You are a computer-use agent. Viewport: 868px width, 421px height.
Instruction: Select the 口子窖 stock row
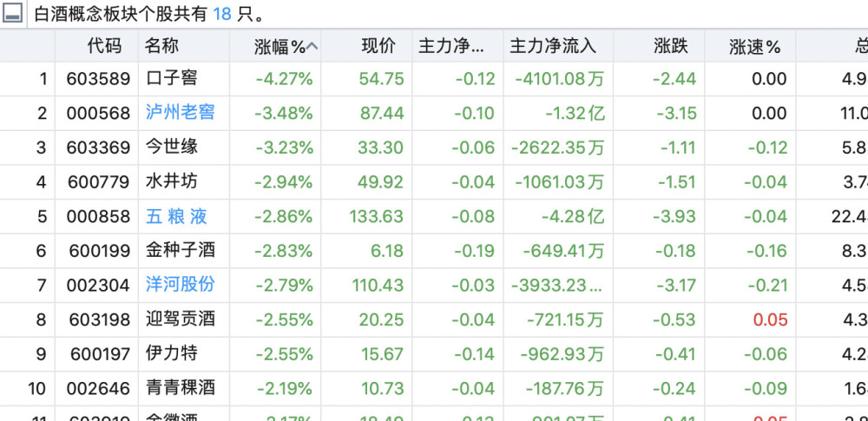pos(434,79)
